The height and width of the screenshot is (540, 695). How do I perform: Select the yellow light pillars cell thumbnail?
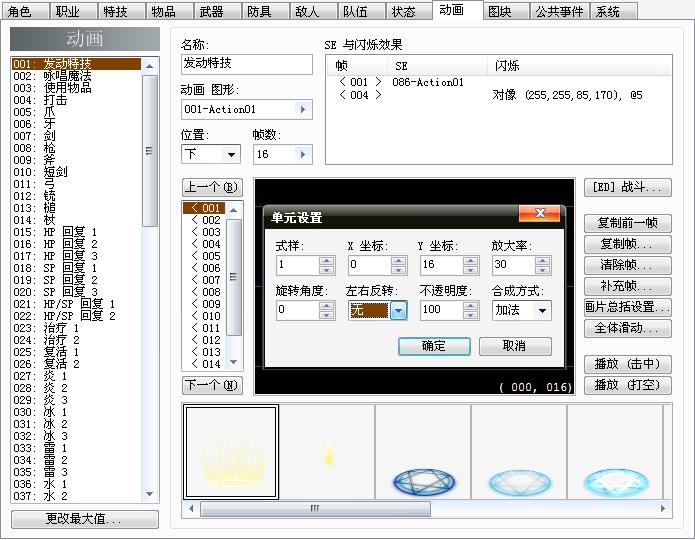231,452
